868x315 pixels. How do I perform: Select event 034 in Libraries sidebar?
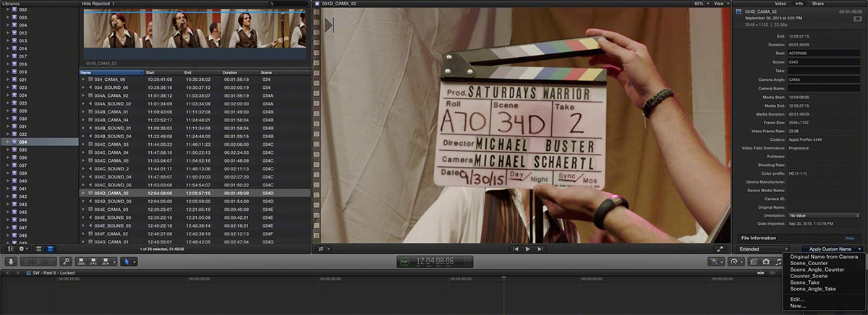coord(40,142)
